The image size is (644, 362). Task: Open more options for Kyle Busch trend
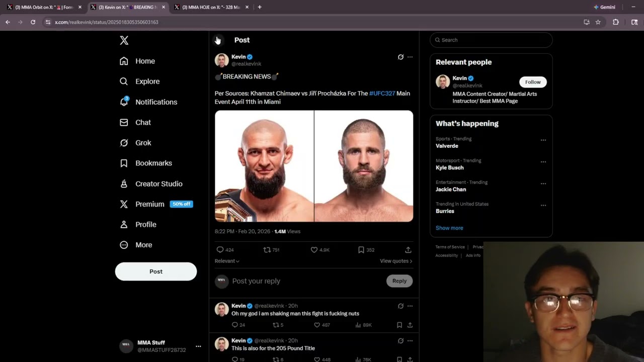(x=543, y=162)
